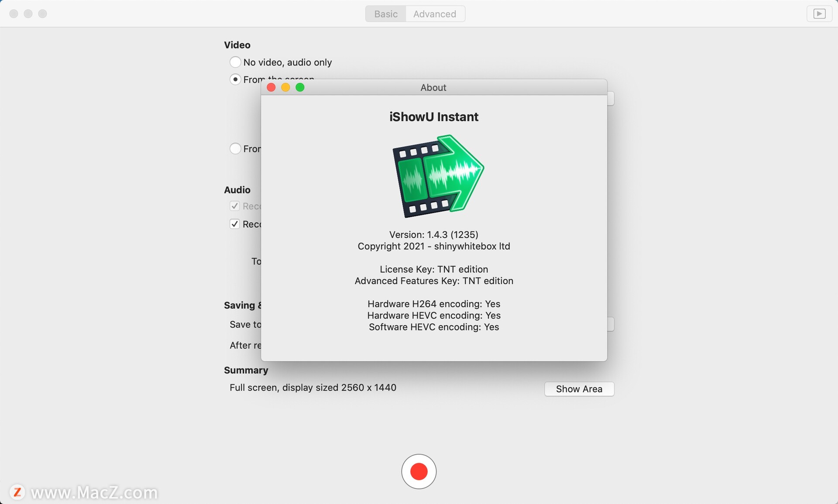The width and height of the screenshot is (838, 504).
Task: Click the Summary section heading
Action: coord(246,370)
